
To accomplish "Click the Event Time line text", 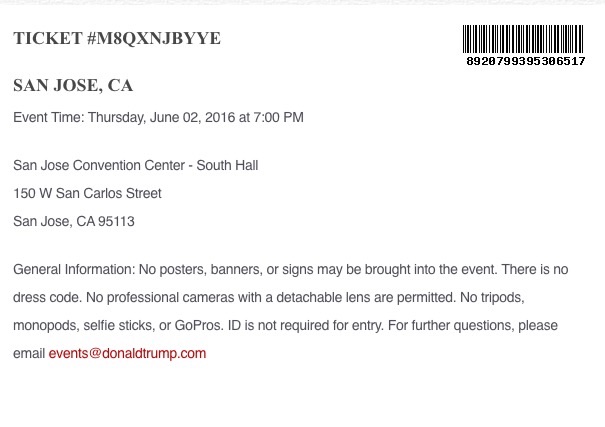I will click(158, 117).
